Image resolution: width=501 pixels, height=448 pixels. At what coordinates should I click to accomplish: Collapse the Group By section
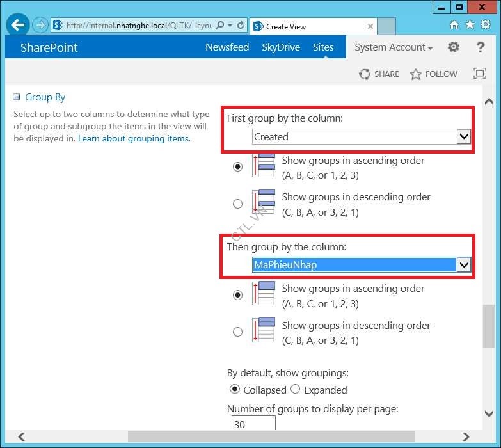click(17, 97)
